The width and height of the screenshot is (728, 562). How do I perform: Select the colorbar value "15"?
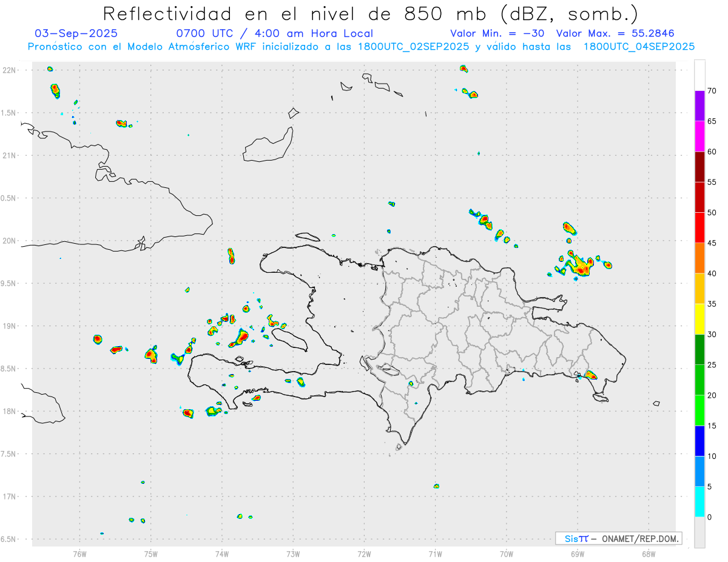[x=712, y=426]
